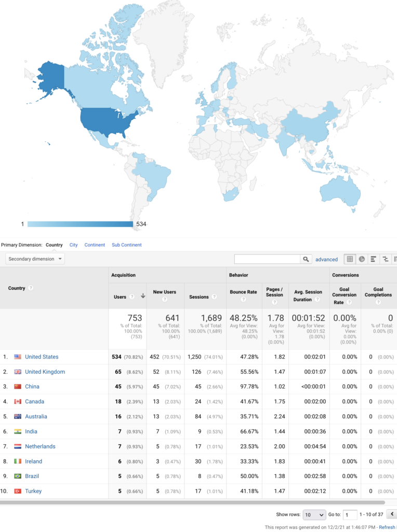The height and width of the screenshot is (532, 397).
Task: Sort by New Users column header
Action: [165, 292]
